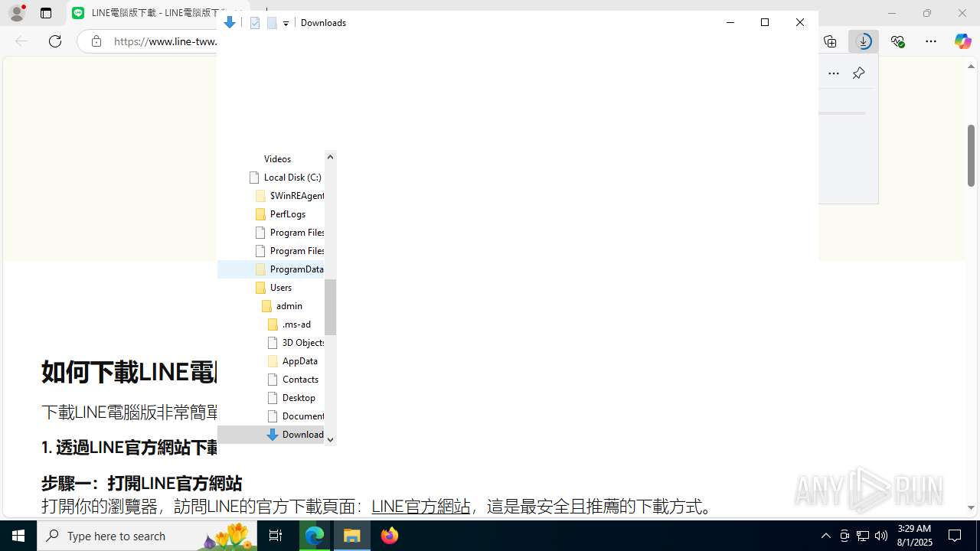The image size is (980, 551).
Task: Minimize the Edge browser window
Action: point(891,13)
